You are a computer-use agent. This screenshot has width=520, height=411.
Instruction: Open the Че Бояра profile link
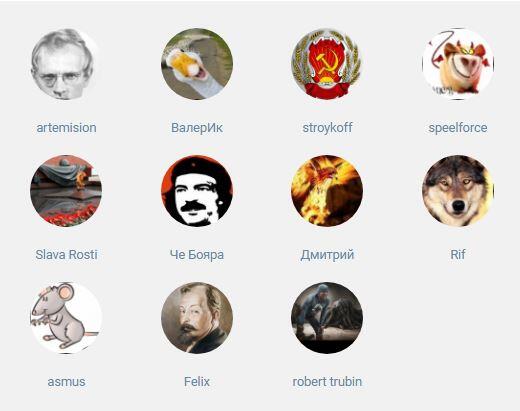point(197,255)
